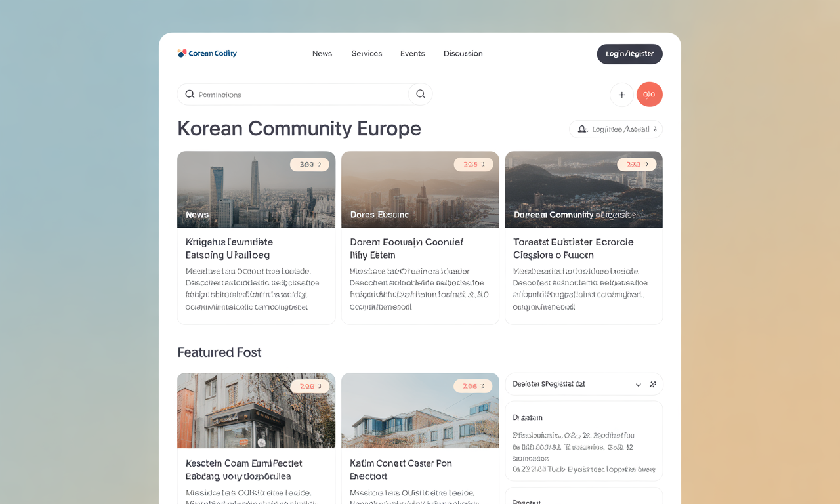Open the modern building featured image
The image size is (840, 504).
[420, 411]
